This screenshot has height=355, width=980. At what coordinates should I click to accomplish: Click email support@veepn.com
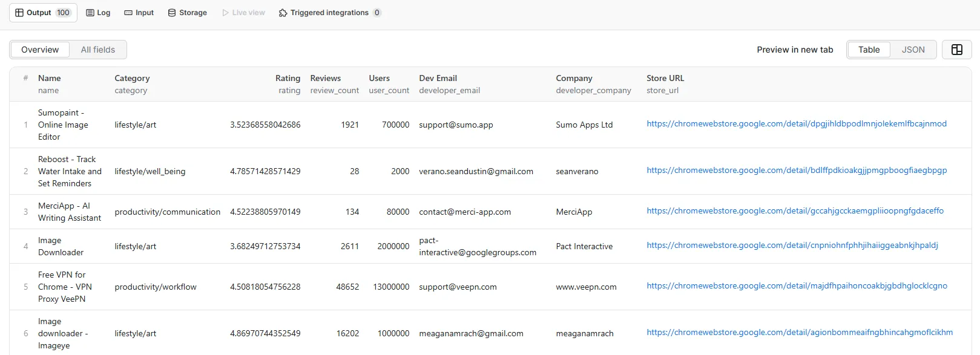click(x=458, y=287)
